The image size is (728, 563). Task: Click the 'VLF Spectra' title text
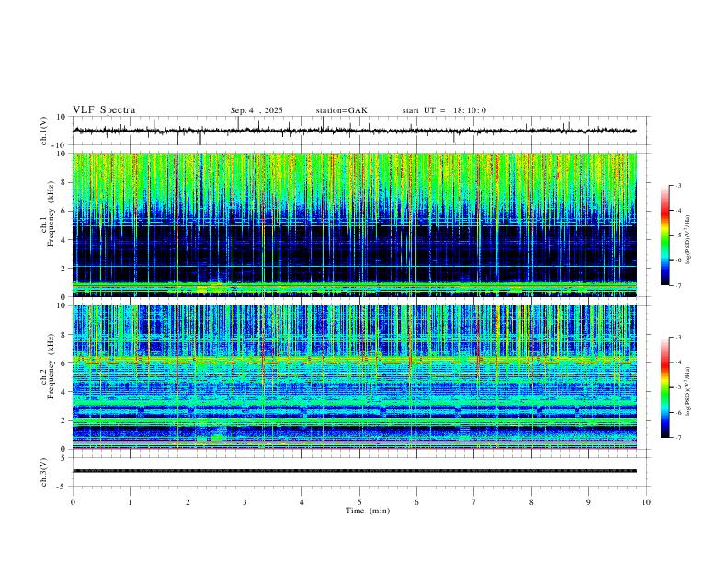[104, 110]
